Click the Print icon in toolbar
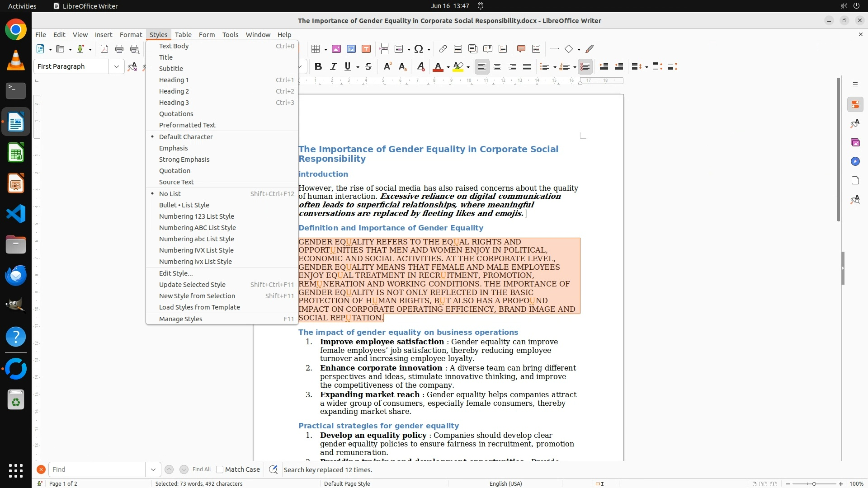Image resolution: width=868 pixels, height=488 pixels. point(119,49)
